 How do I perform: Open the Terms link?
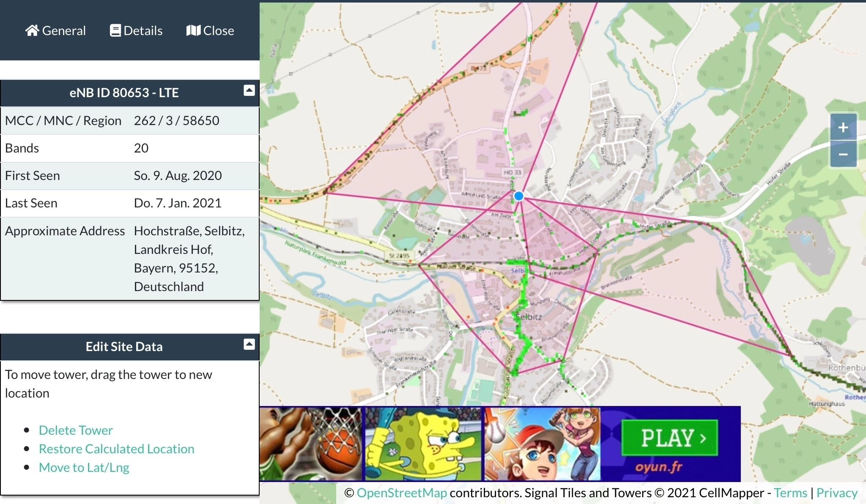(x=790, y=493)
